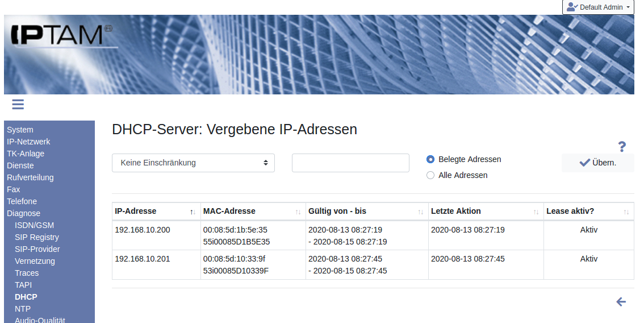Open the Keine Einschränkung dropdown

coord(193,163)
